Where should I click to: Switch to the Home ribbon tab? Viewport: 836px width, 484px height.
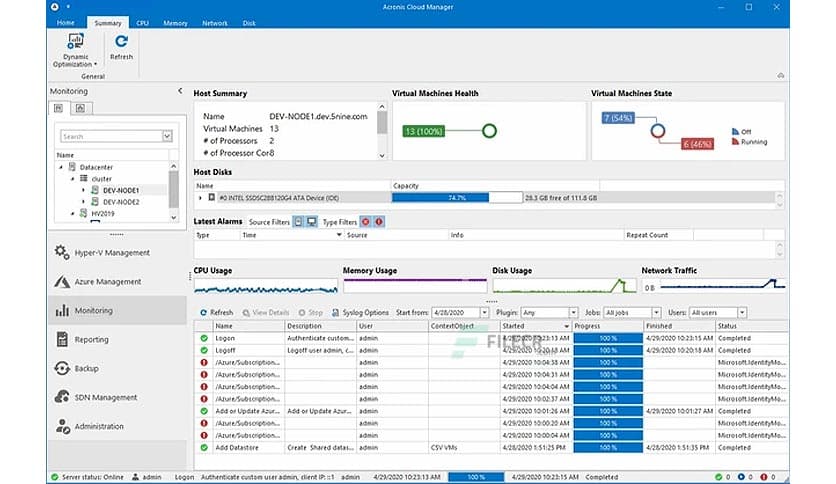pos(66,23)
